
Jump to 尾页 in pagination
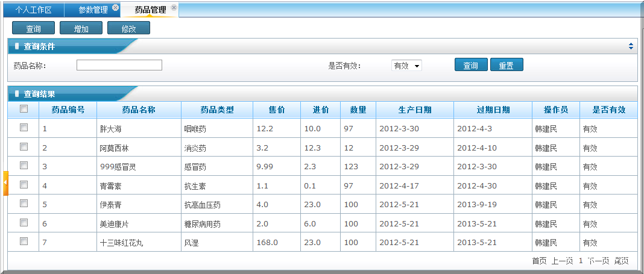[621, 261]
